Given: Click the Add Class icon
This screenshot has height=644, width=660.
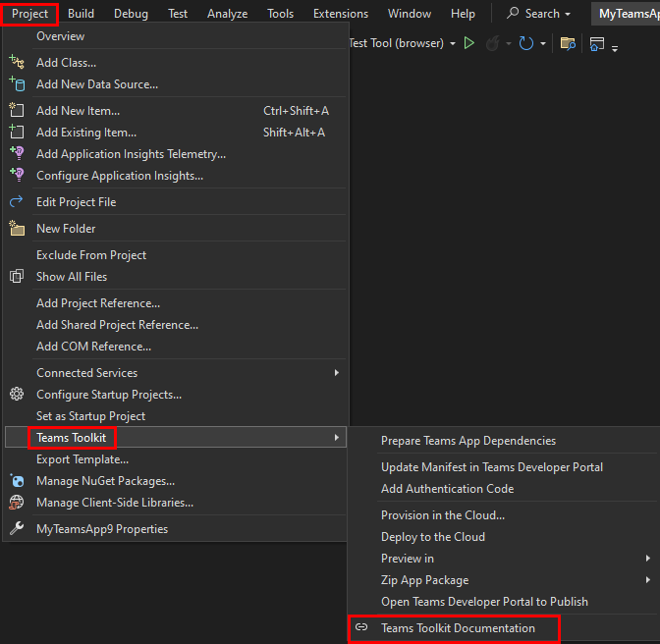Looking at the screenshot, I should (x=17, y=63).
